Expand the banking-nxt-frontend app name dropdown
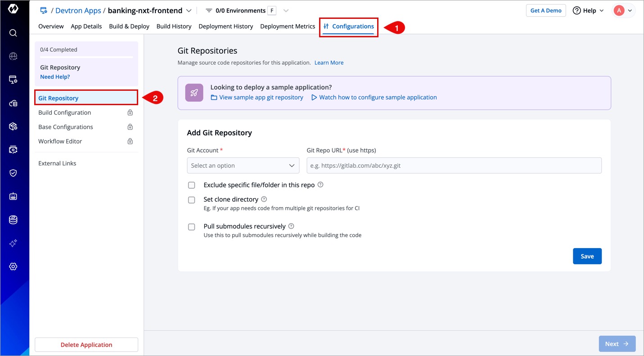Screen dimensions: 644x356 pos(189,11)
